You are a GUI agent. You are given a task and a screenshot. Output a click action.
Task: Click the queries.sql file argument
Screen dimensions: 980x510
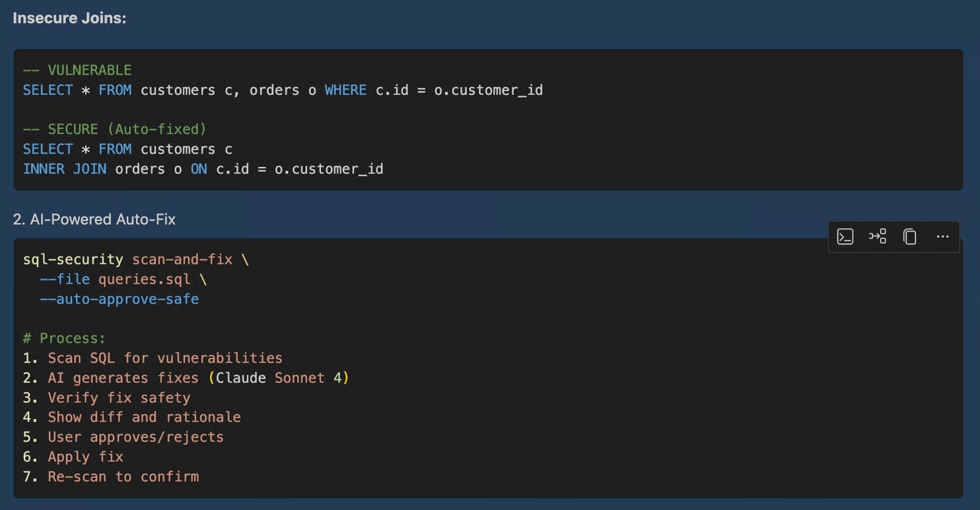144,279
